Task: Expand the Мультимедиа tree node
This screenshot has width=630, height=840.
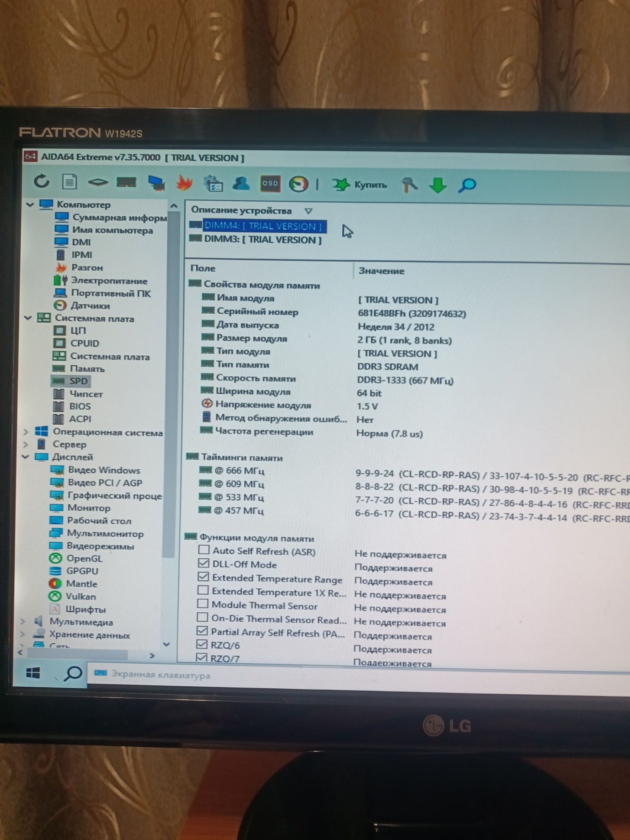Action: tap(23, 622)
